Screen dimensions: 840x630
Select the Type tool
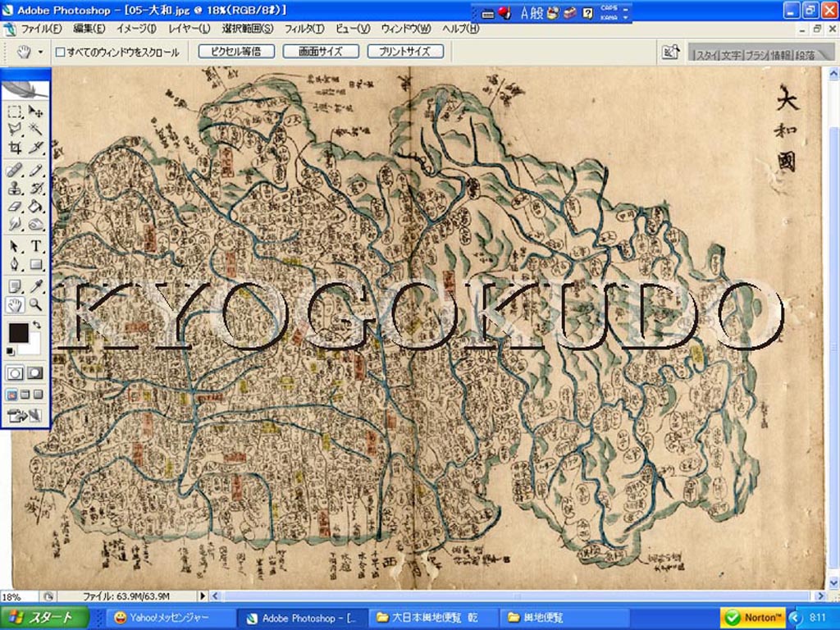[x=35, y=246]
